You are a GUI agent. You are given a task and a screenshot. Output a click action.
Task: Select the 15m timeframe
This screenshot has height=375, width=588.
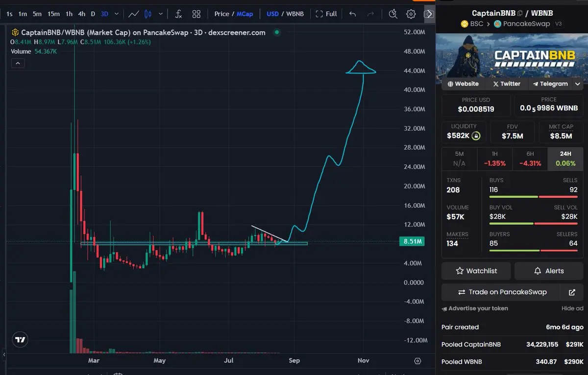(x=54, y=14)
